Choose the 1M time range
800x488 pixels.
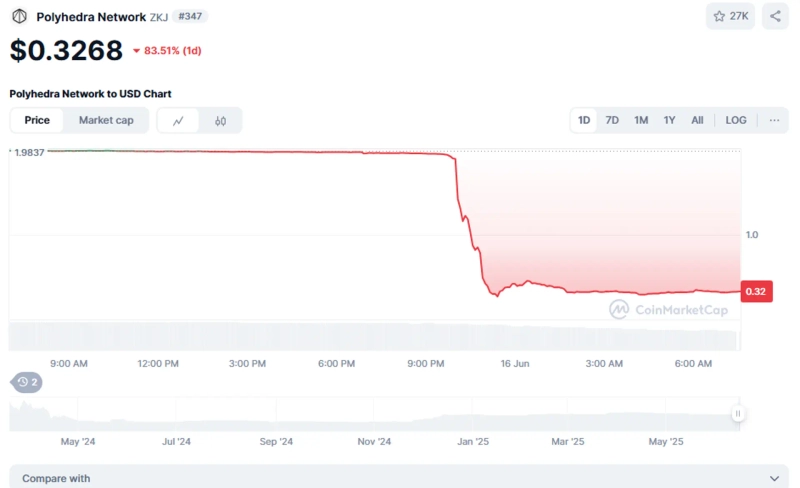tap(641, 120)
